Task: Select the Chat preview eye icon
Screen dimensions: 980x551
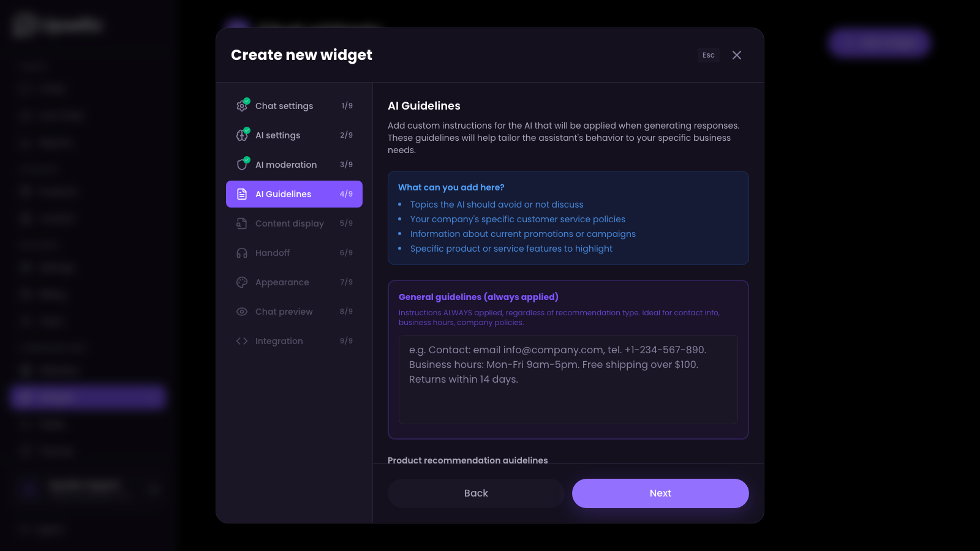Action: [x=243, y=311]
